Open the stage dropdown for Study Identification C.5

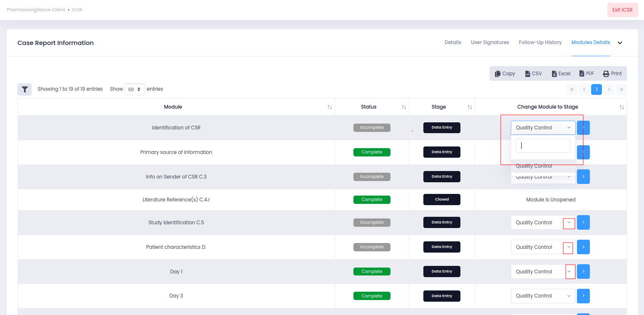tap(543, 223)
